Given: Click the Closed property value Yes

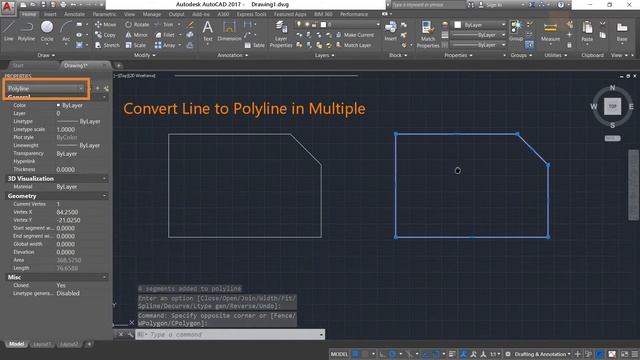Looking at the screenshot, I should coord(61,285).
